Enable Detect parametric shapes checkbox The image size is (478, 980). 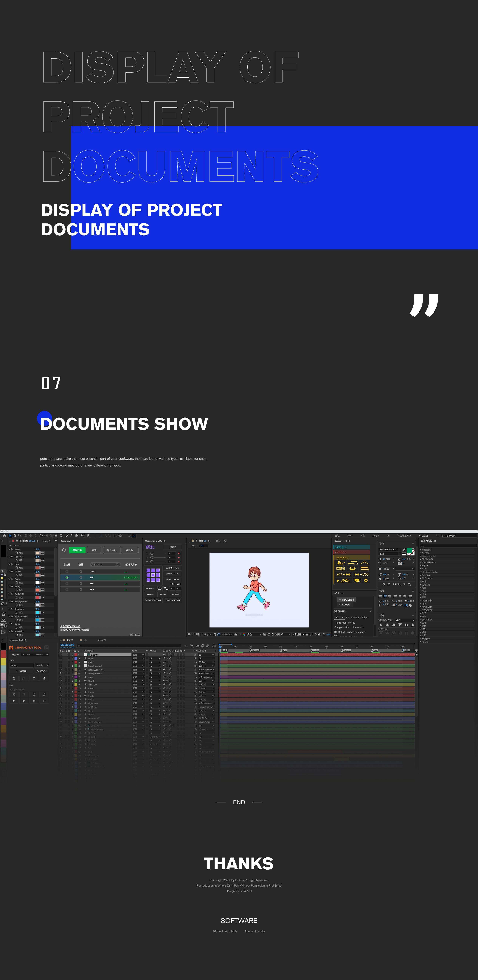pos(336,632)
